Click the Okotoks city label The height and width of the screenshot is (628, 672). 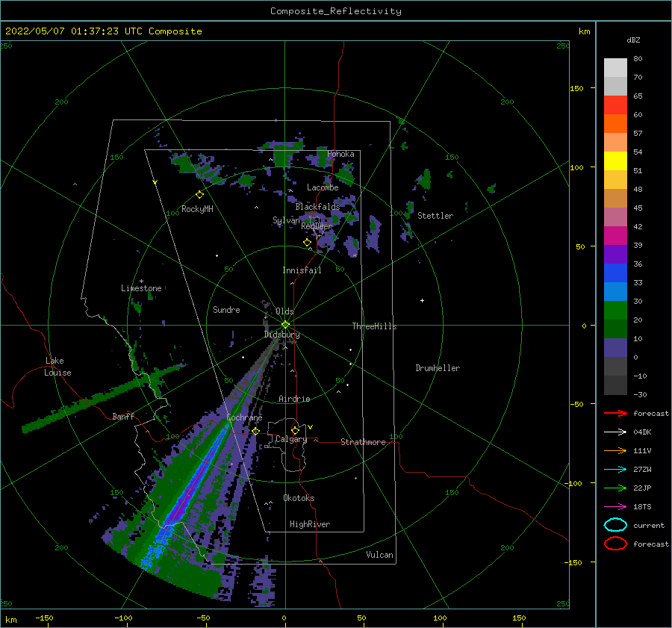[x=299, y=497]
